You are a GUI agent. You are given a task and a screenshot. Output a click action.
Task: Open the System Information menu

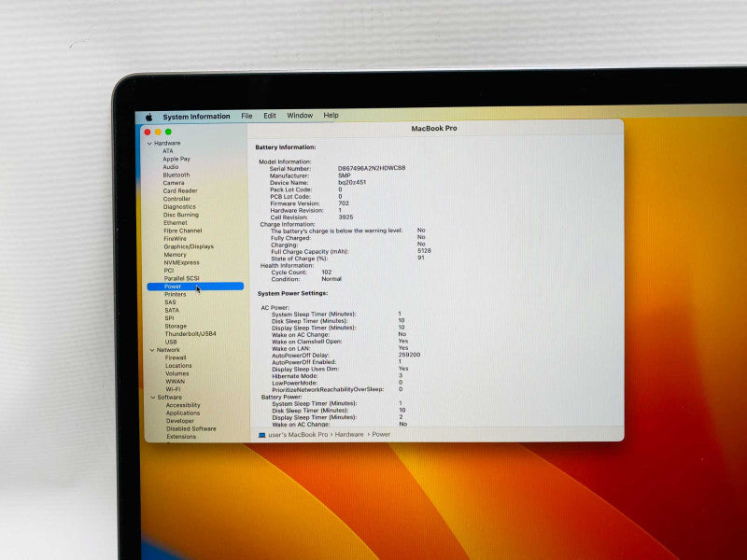pos(196,117)
